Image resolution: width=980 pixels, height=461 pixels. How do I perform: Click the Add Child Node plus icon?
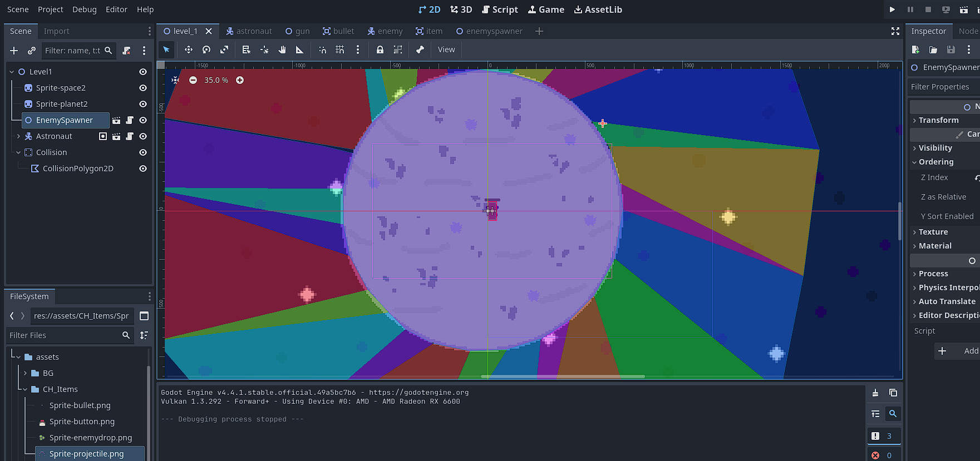click(x=14, y=51)
